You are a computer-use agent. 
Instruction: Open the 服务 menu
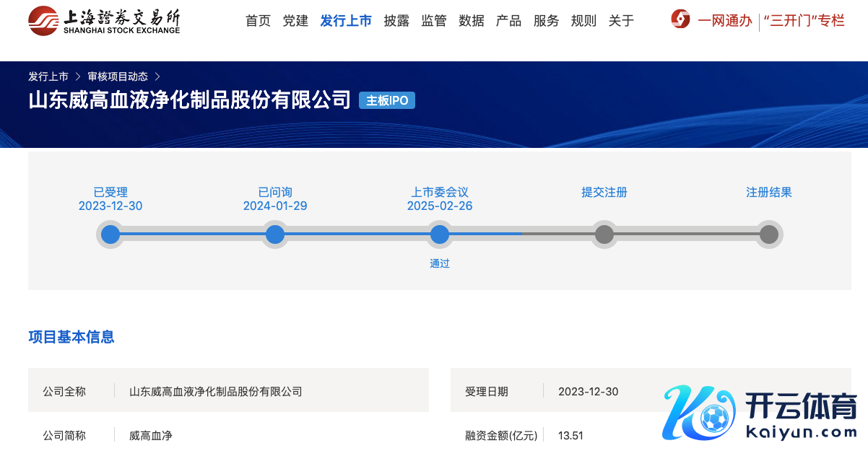(x=546, y=21)
